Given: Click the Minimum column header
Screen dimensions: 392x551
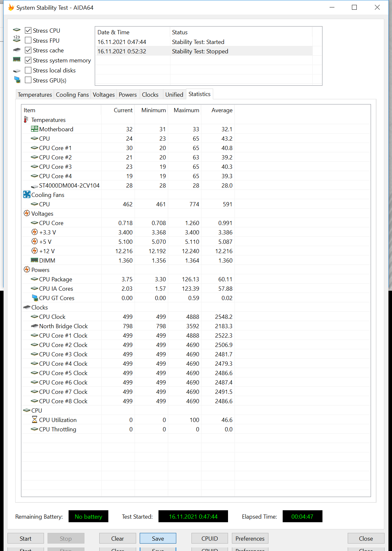Looking at the screenshot, I should pyautogui.click(x=151, y=110).
